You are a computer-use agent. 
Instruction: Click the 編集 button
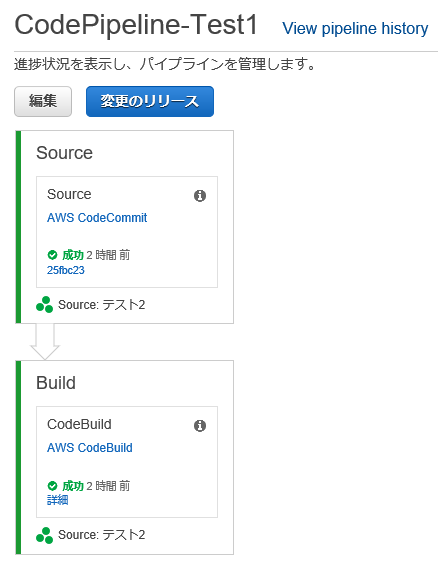coord(43,102)
